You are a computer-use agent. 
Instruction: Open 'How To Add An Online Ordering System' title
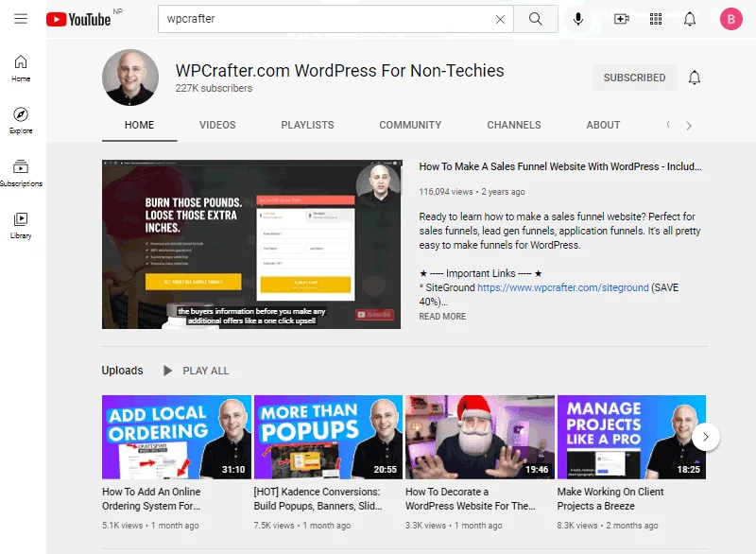[x=151, y=498]
